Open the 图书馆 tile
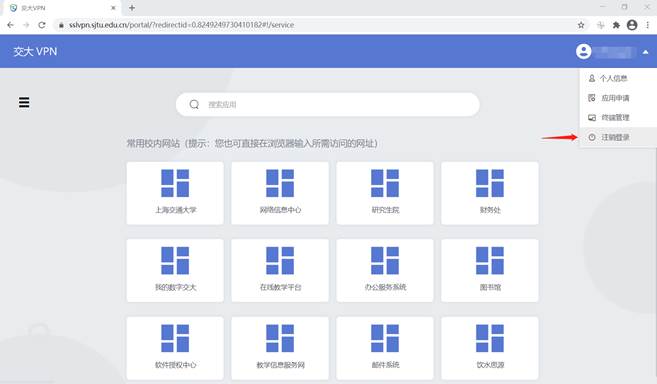This screenshot has height=384, width=657. point(490,270)
